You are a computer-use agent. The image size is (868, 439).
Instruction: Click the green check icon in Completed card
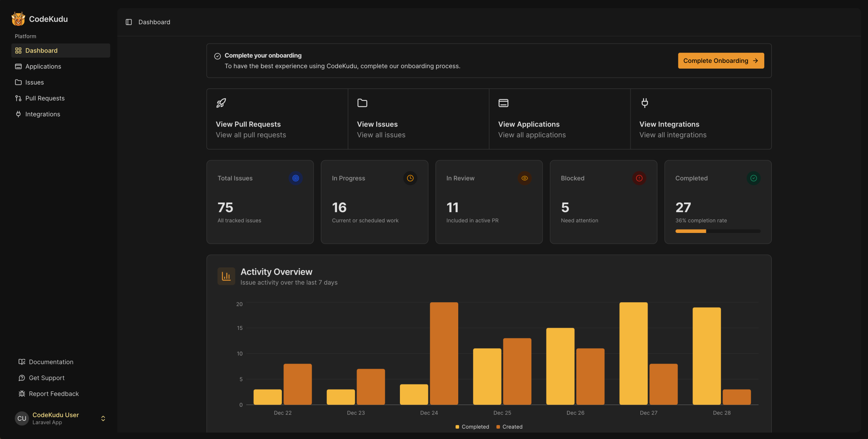coord(754,178)
